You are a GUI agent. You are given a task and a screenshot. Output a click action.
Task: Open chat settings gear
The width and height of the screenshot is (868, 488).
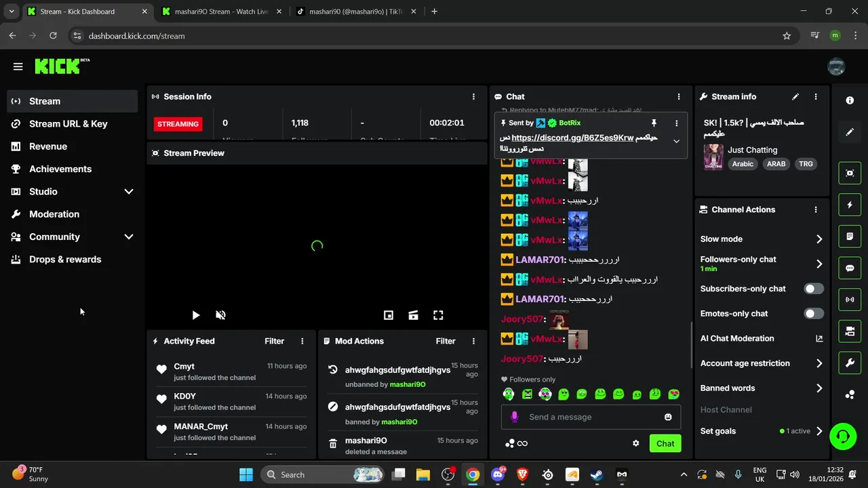636,443
